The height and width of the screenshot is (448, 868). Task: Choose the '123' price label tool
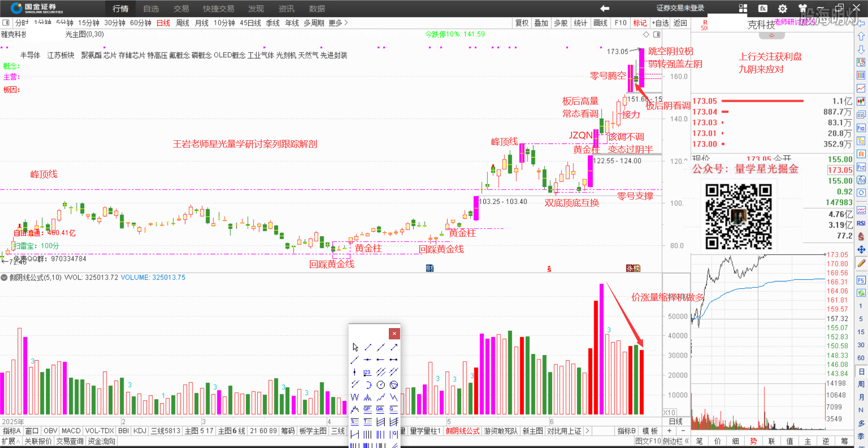pyautogui.click(x=368, y=372)
